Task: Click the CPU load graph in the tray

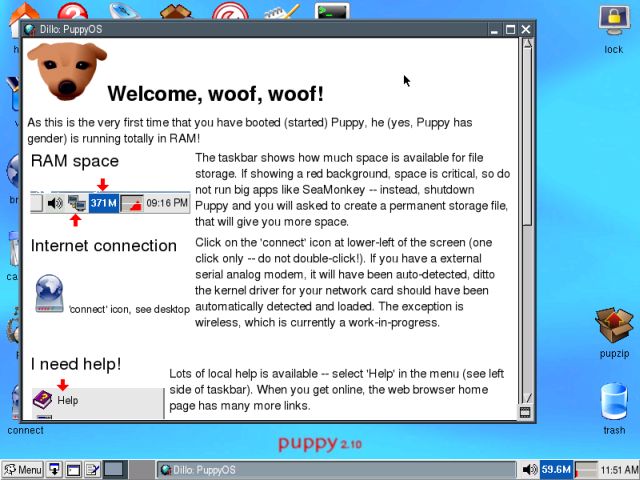Action: [x=586, y=470]
